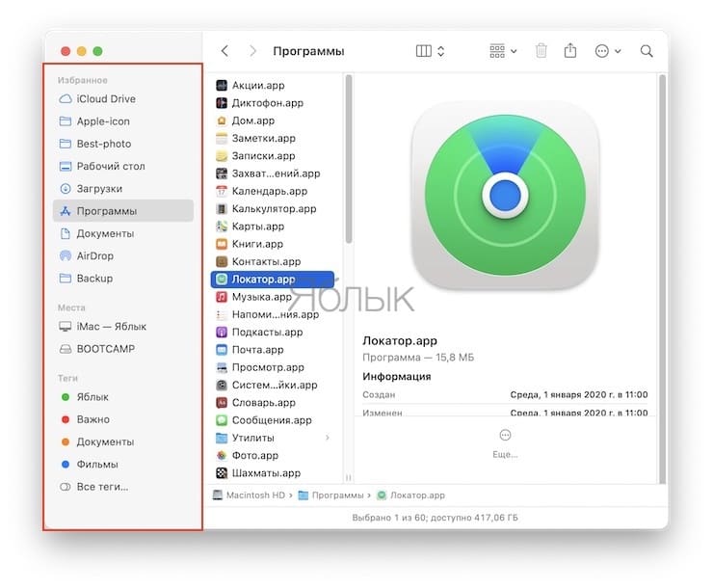Click the Trash toolbar icon
The width and height of the screenshot is (713, 588).
[541, 50]
